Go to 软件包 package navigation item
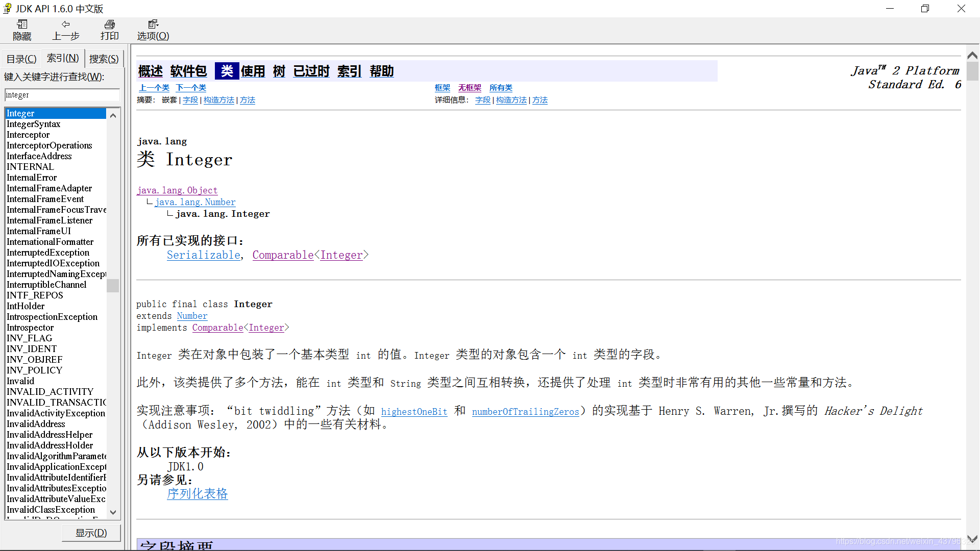The height and width of the screenshot is (551, 980). [188, 71]
